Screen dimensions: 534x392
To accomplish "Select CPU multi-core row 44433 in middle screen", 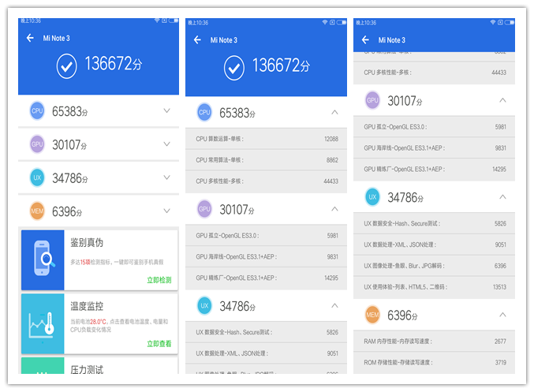I will tap(266, 181).
